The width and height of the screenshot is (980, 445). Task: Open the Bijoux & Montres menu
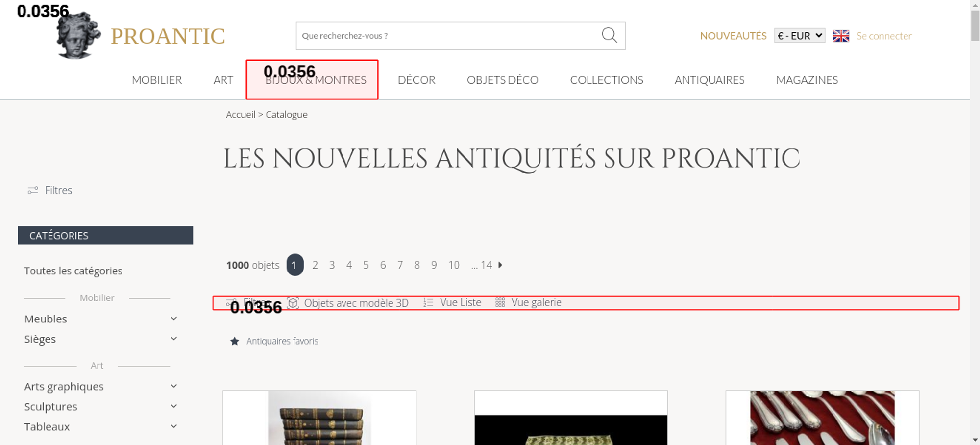[316, 80]
